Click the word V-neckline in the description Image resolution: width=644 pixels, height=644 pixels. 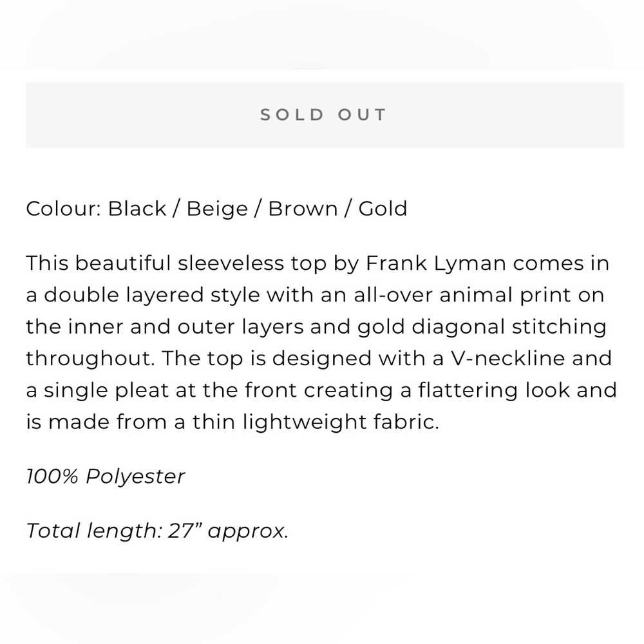coord(508,358)
